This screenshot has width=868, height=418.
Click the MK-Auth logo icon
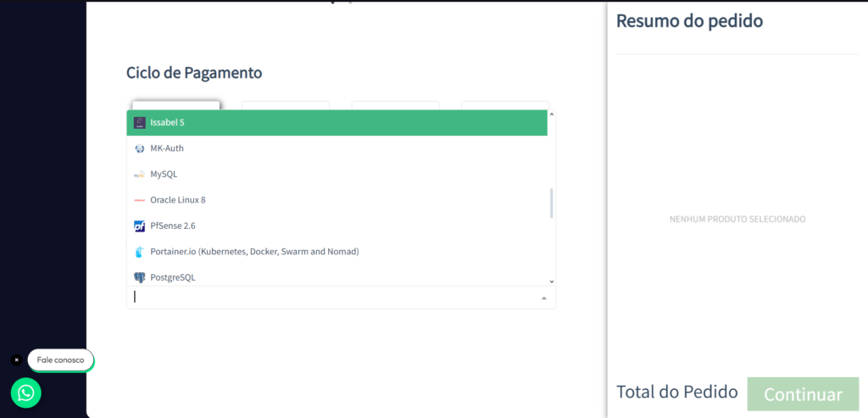(140, 148)
